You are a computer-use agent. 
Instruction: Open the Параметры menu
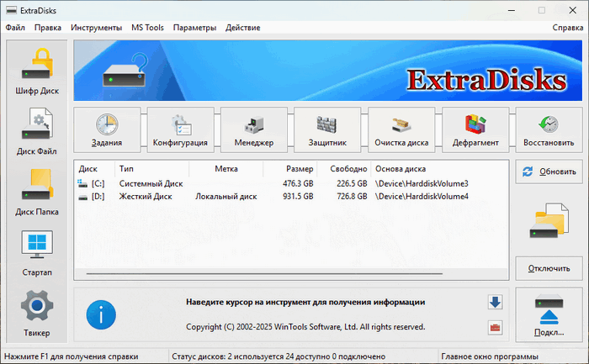tap(194, 28)
